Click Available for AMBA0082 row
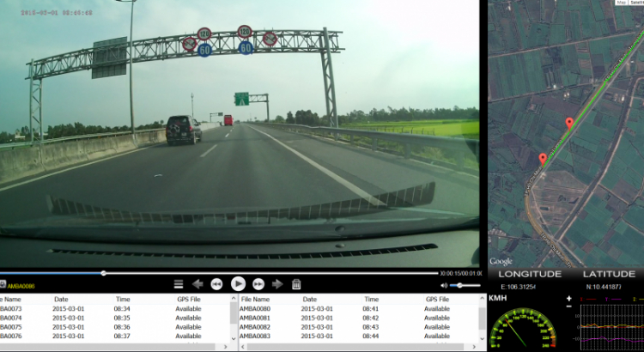The image size is (644, 352). 436,327
